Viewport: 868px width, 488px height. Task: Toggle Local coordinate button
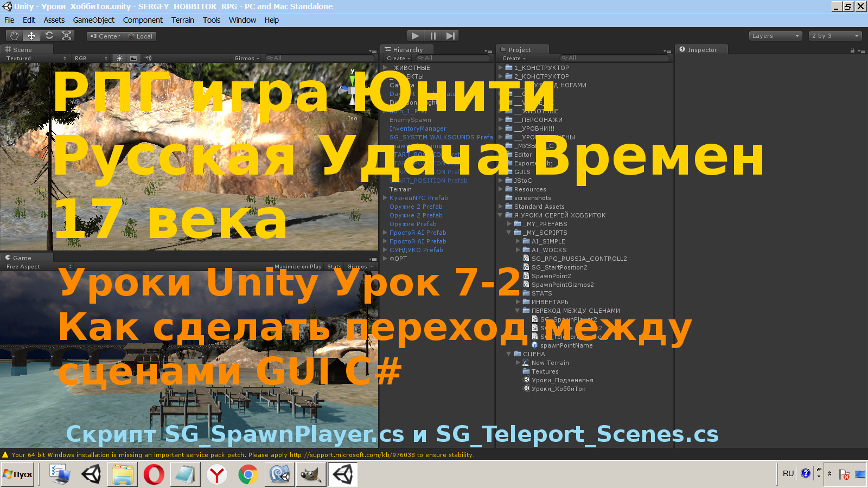pyautogui.click(x=140, y=36)
